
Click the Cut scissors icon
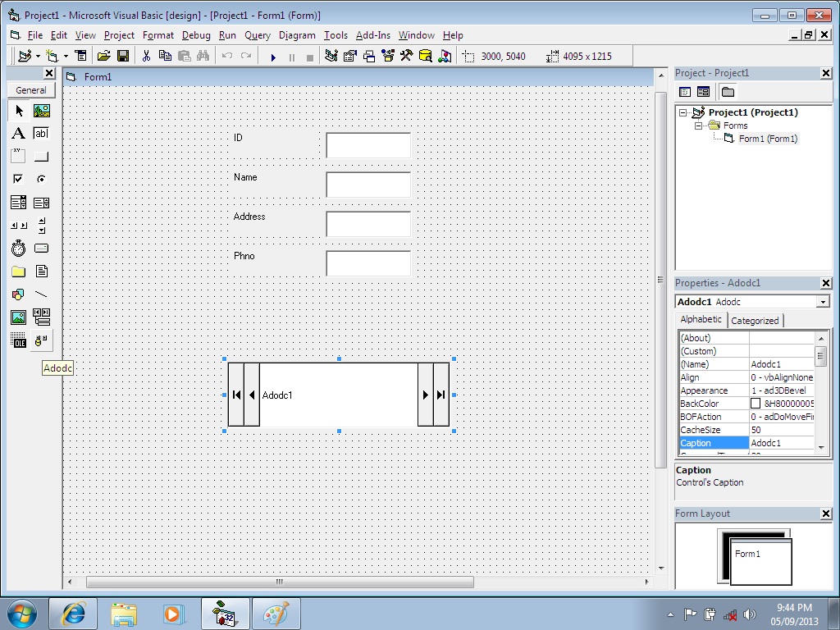146,56
